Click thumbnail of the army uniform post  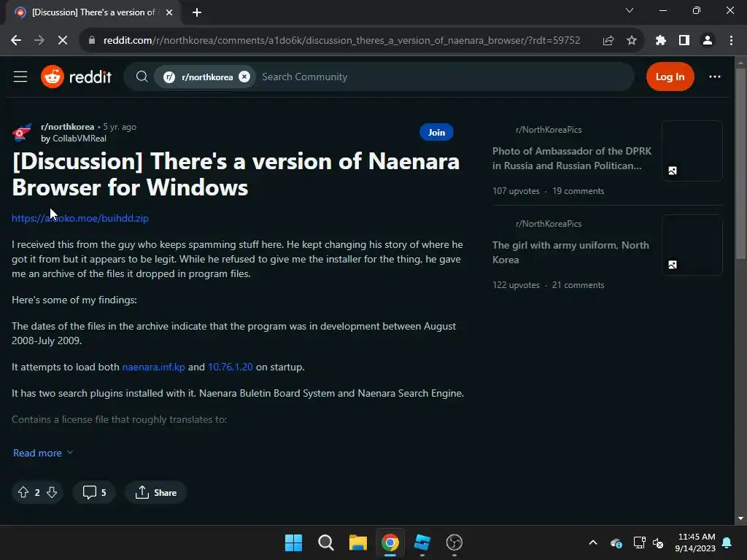(692, 245)
